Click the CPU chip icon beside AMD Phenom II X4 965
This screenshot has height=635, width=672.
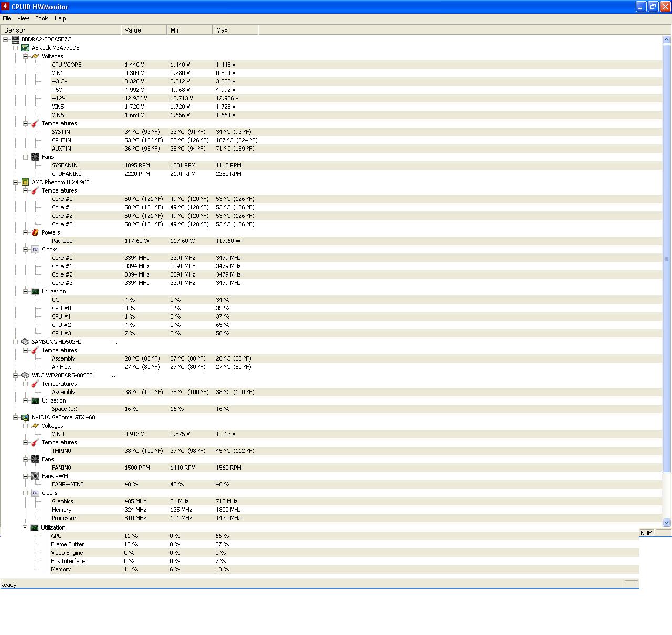click(25, 182)
